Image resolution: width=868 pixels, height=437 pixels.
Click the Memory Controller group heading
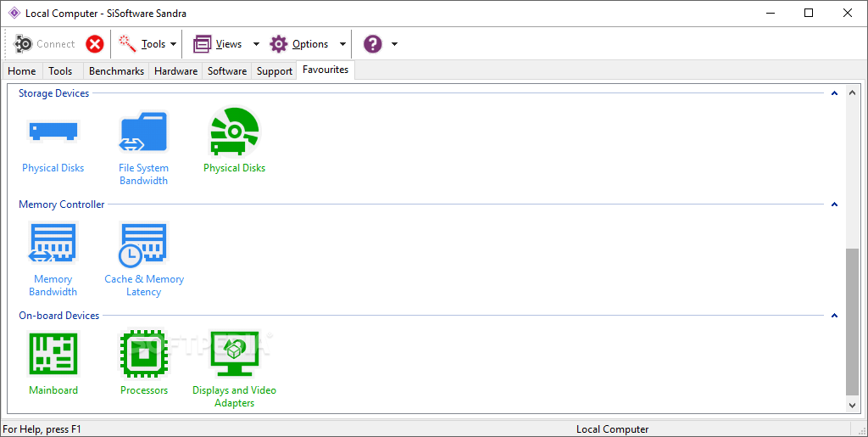61,204
